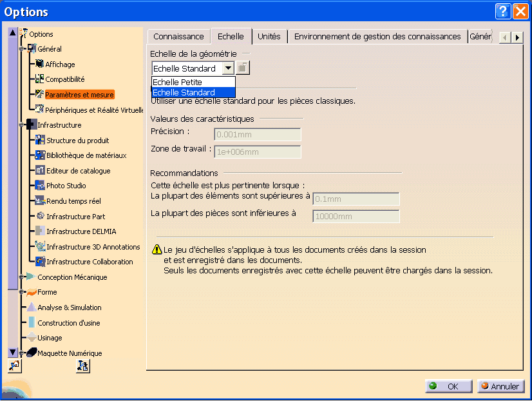The width and height of the screenshot is (532, 401).
Task: Open the Echelle Standard dropdown arrow
Action: point(228,68)
